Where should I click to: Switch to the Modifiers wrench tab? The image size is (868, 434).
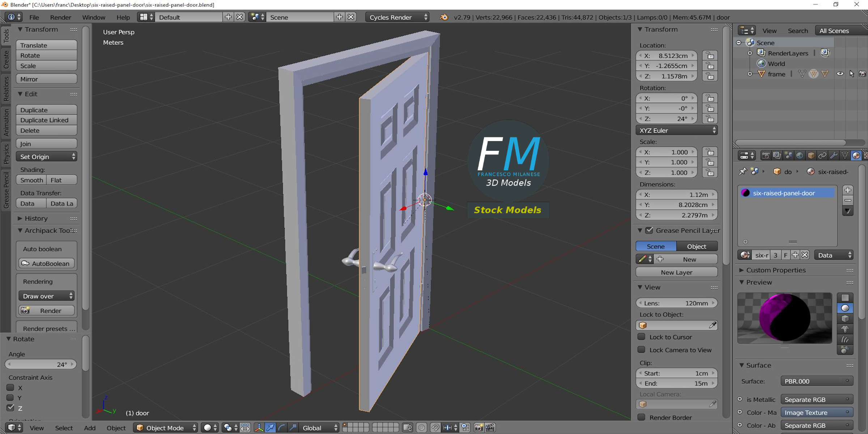pyautogui.click(x=834, y=156)
